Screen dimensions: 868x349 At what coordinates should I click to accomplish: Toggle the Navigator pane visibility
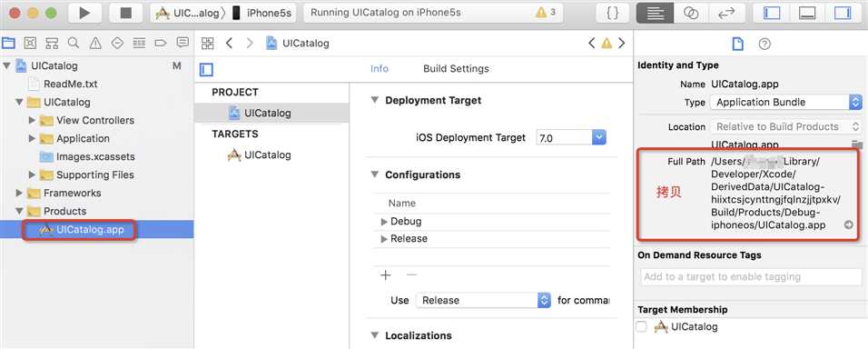772,13
